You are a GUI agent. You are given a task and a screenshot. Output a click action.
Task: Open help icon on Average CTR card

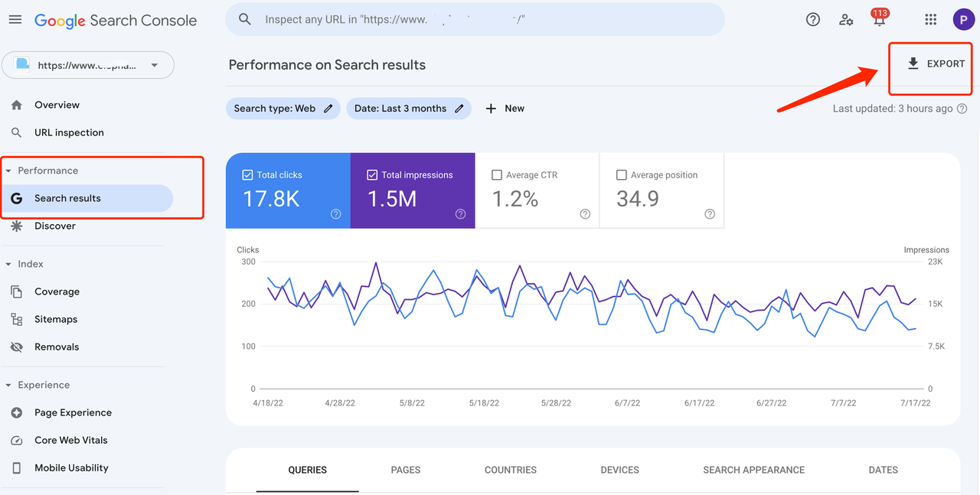tap(585, 214)
